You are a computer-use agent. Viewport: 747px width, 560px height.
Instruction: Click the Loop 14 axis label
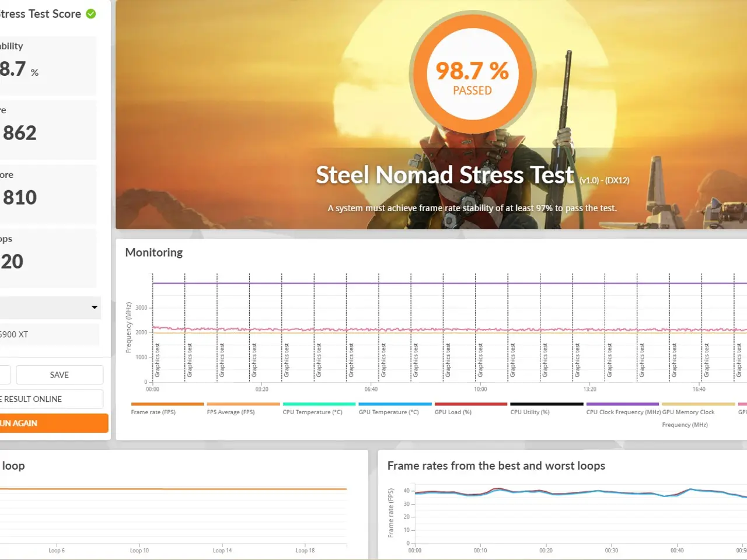(222, 550)
